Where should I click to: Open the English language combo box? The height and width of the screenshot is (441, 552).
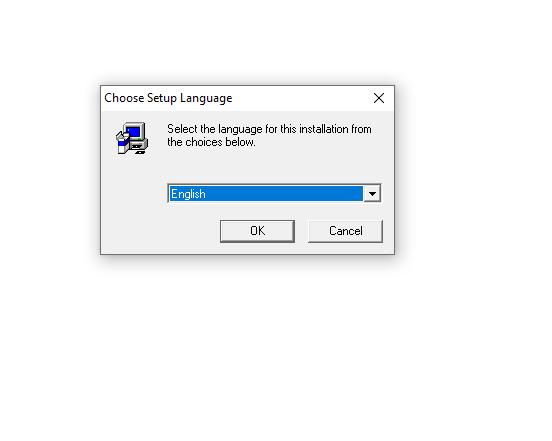(274, 194)
